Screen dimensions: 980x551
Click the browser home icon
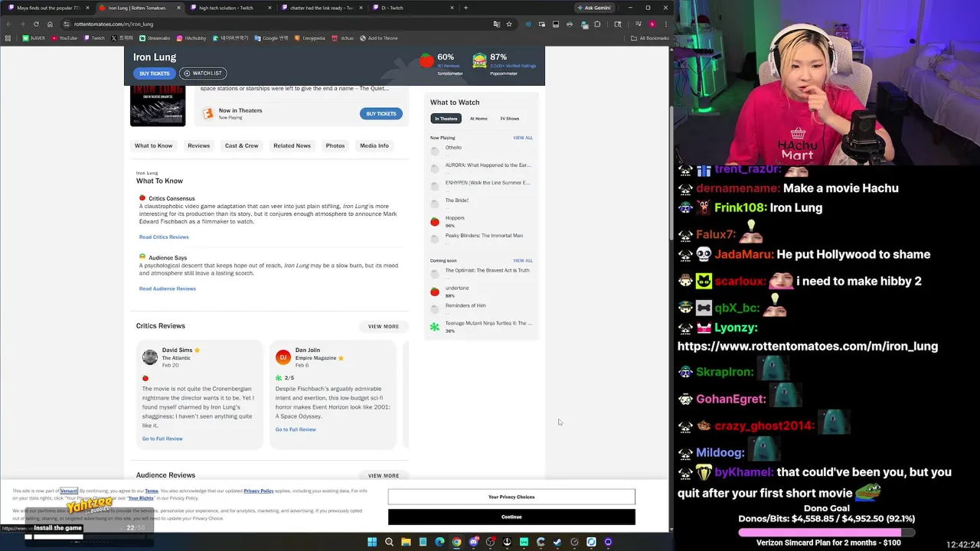click(x=50, y=24)
